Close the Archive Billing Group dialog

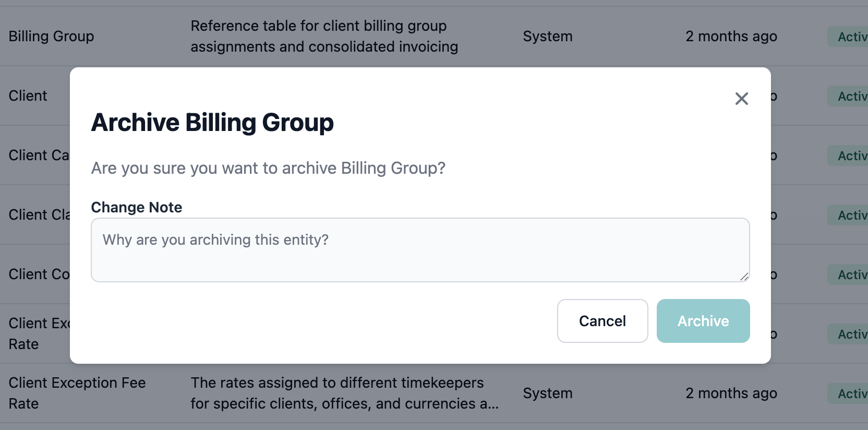pos(741,99)
